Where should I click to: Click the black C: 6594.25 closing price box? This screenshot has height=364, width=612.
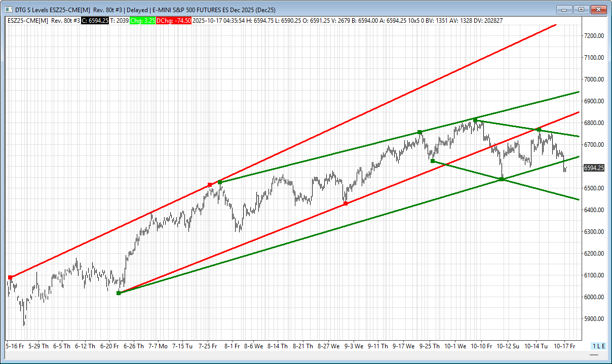click(x=95, y=20)
